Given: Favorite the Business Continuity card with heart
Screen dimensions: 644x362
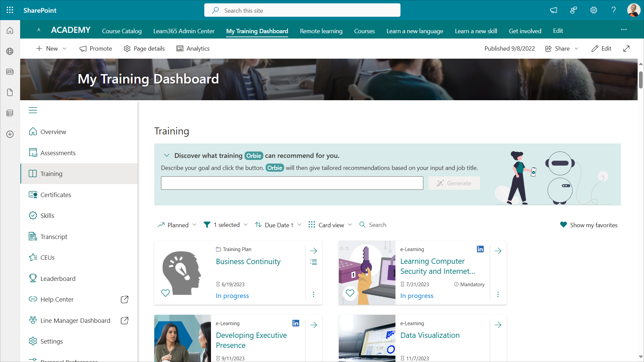Looking at the screenshot, I should [165, 293].
